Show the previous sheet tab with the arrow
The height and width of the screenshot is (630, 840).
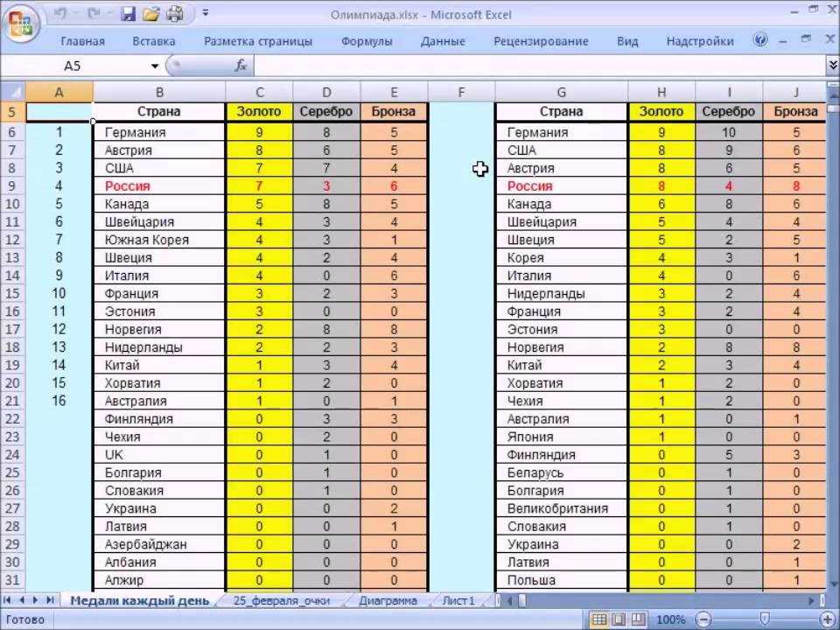click(22, 600)
